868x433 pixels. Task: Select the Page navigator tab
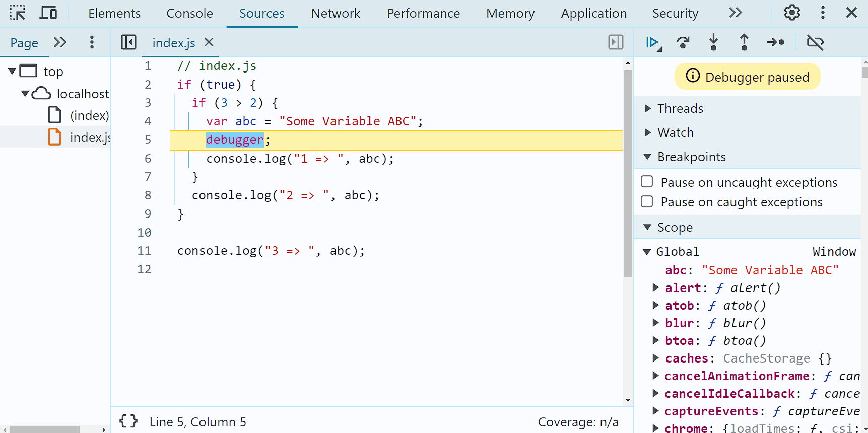24,43
